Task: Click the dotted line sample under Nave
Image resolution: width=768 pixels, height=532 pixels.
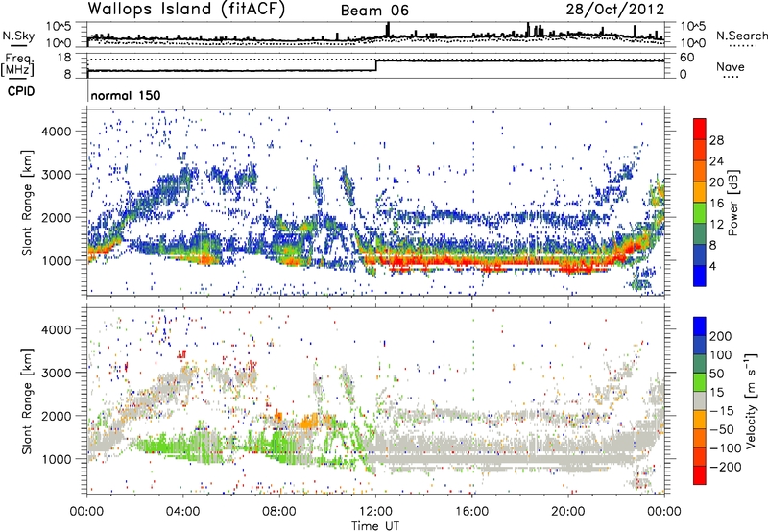Action: pyautogui.click(x=731, y=77)
